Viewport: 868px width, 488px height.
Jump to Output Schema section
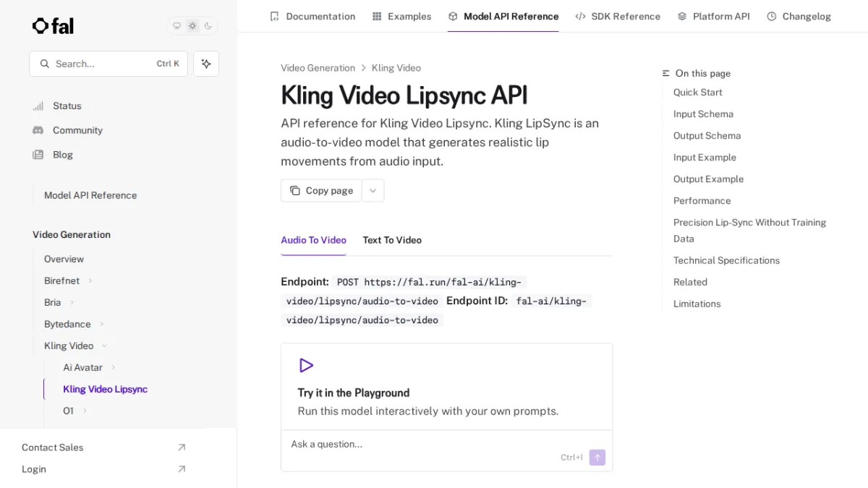[707, 136]
